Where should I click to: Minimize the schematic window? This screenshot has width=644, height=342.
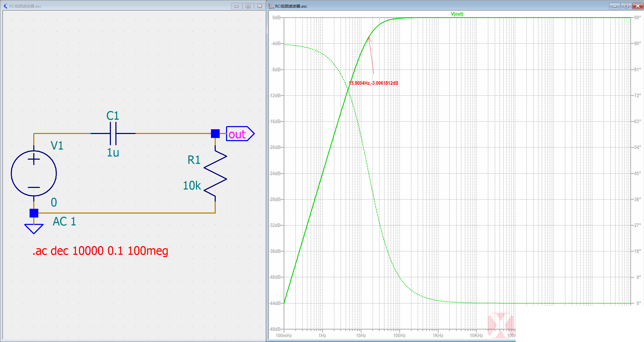236,6
